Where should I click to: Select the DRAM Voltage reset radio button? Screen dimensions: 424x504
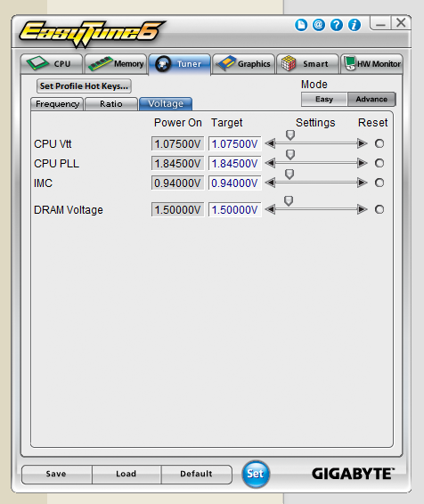(379, 209)
